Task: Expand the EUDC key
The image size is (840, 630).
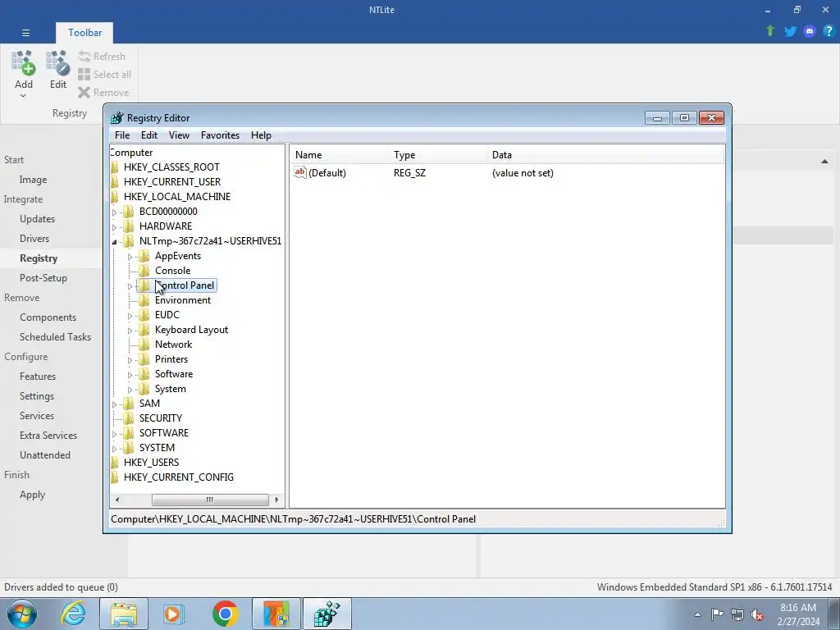Action: pos(130,316)
